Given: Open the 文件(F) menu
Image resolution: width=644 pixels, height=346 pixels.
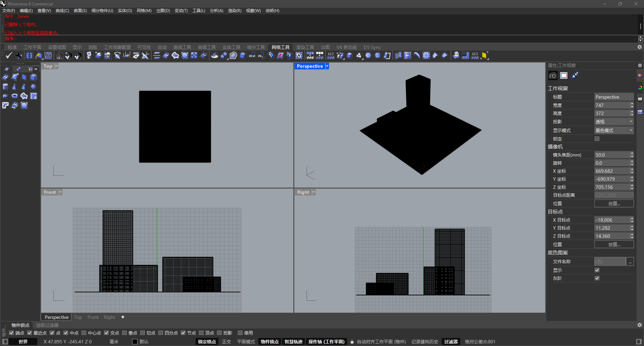Looking at the screenshot, I should click(x=9, y=11).
